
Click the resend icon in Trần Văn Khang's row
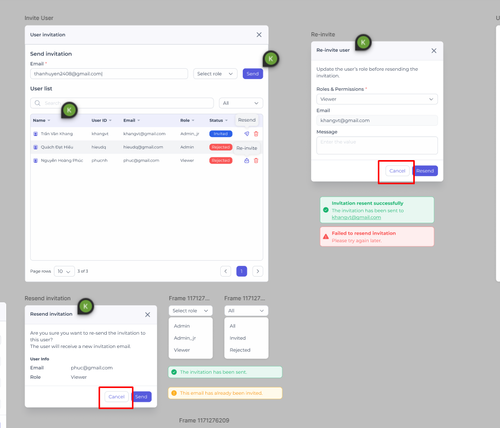246,134
